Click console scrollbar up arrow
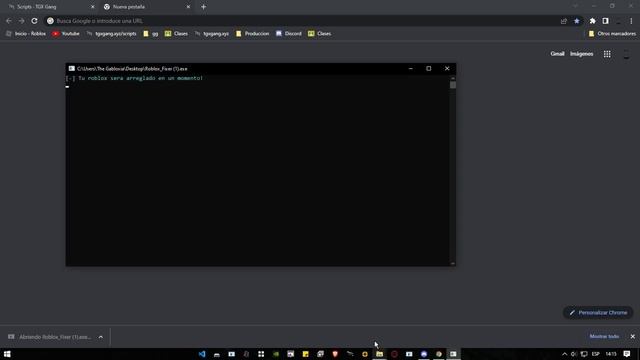The height and width of the screenshot is (360, 640). pyautogui.click(x=453, y=78)
